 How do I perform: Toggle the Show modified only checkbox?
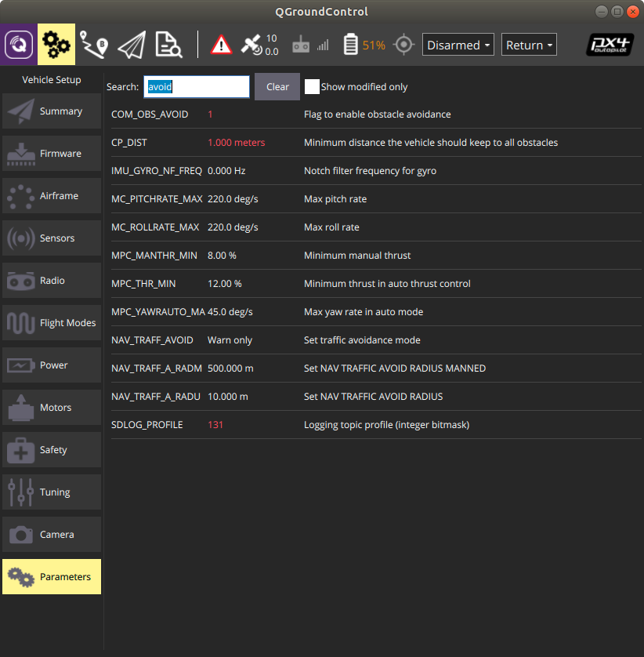(x=312, y=87)
